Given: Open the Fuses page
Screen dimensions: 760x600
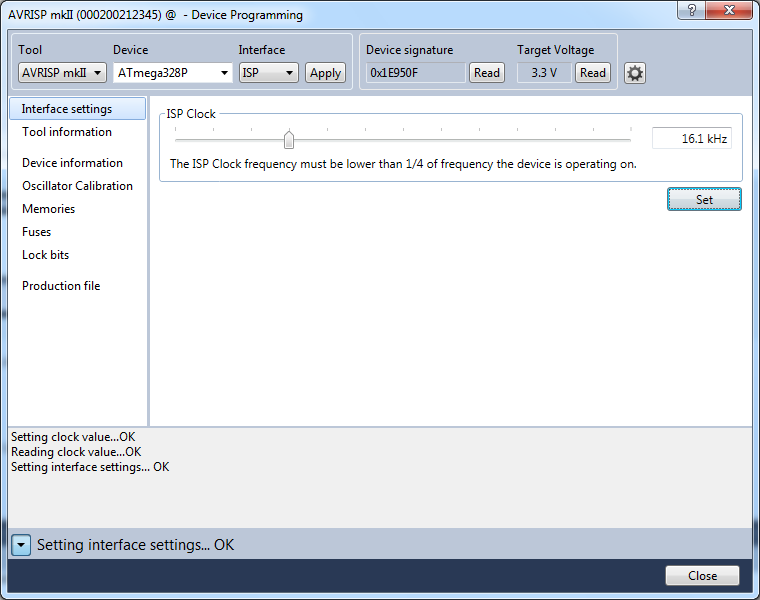Looking at the screenshot, I should [x=37, y=232].
